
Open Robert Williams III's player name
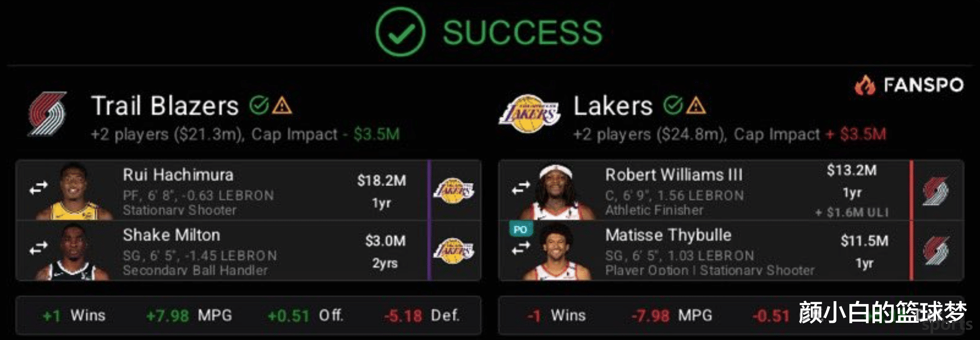point(674,175)
